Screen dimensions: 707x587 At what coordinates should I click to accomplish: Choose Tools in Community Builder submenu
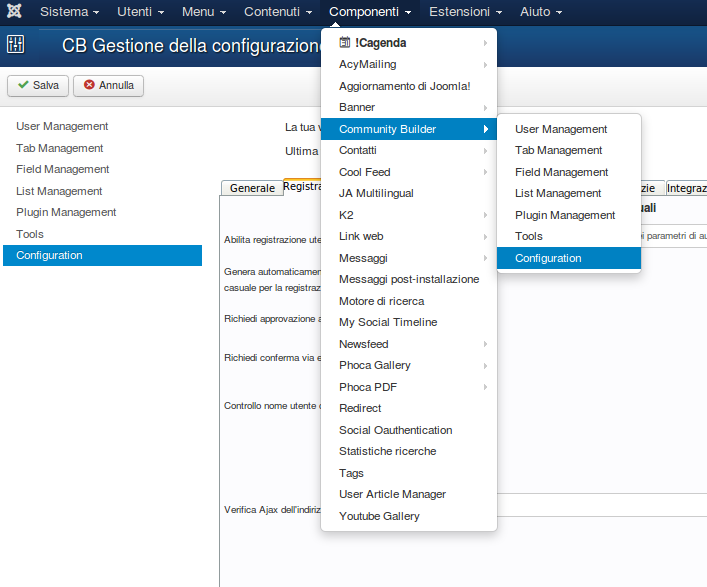pos(569,236)
